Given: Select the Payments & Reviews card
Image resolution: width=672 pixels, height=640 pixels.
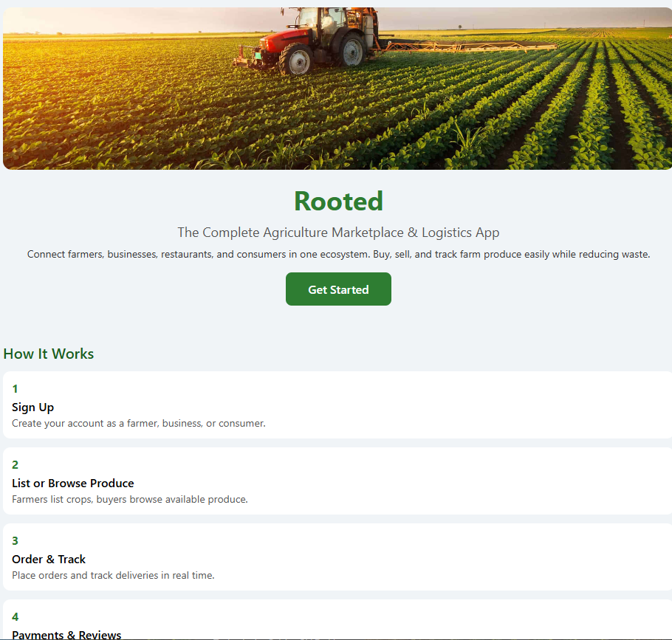Looking at the screenshot, I should [337, 619].
